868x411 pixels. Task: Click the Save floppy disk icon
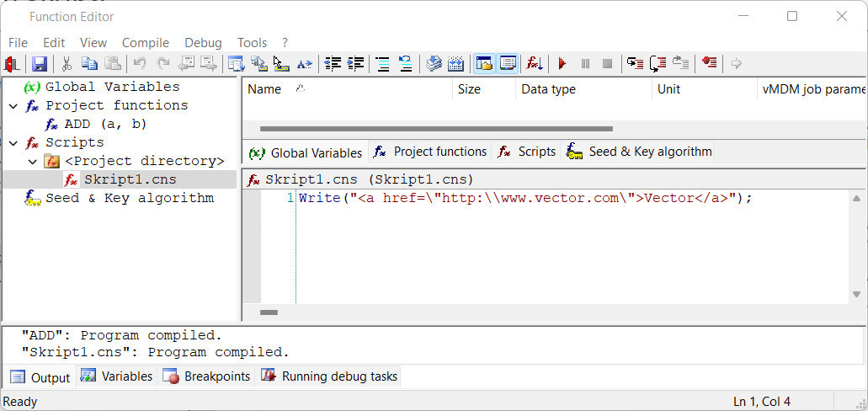coord(40,64)
